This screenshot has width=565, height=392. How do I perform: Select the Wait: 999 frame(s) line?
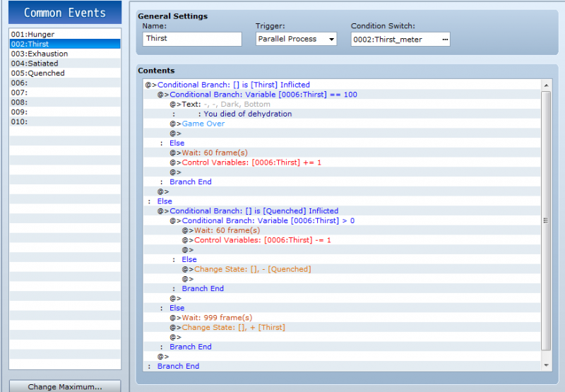[342, 318]
